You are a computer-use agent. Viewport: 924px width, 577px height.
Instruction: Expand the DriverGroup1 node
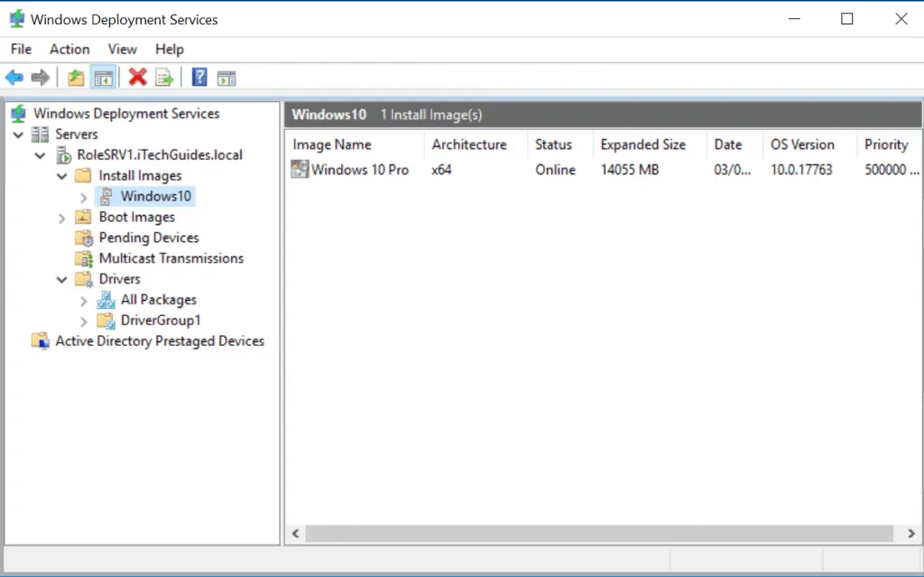[x=84, y=321]
